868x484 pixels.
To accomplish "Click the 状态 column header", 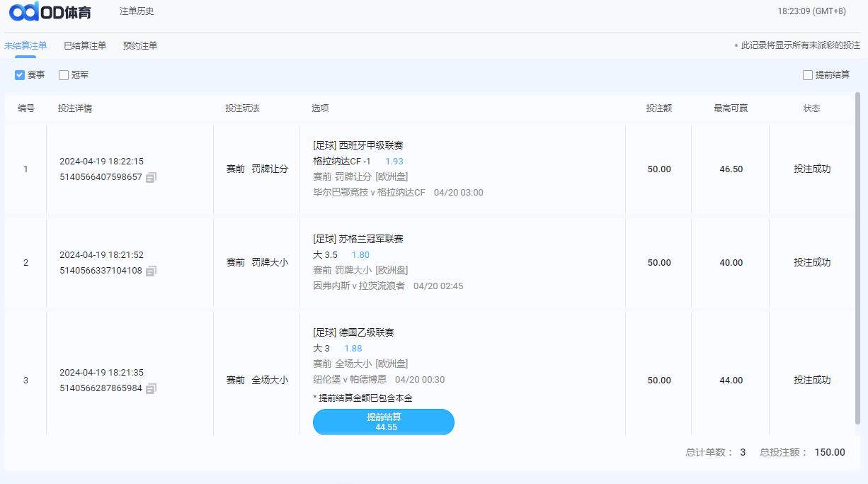I will (x=812, y=108).
